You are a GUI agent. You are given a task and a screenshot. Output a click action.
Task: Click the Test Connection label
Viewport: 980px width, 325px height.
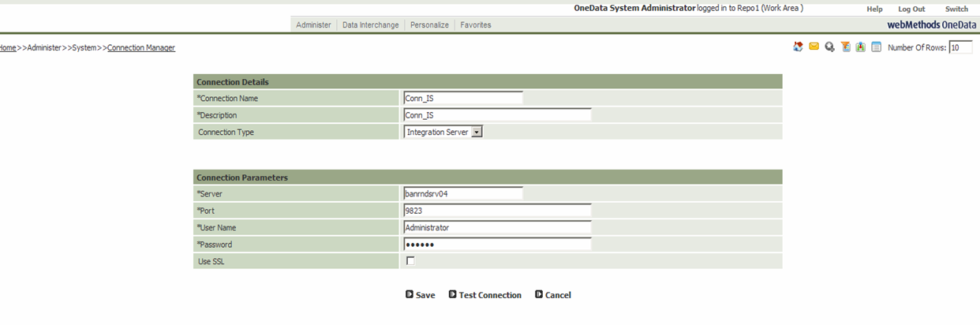click(x=490, y=295)
